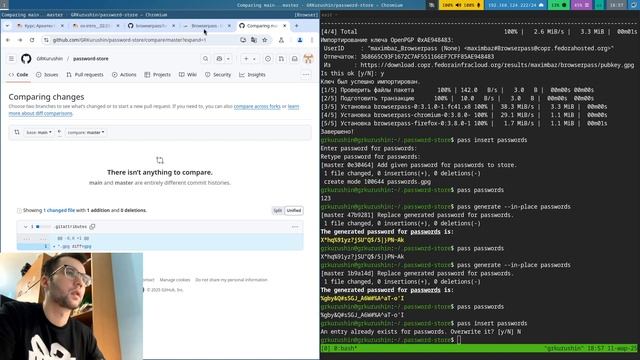This screenshot has height=360, width=640.
Task: Open the Issues repository tab
Action: pos(47,75)
